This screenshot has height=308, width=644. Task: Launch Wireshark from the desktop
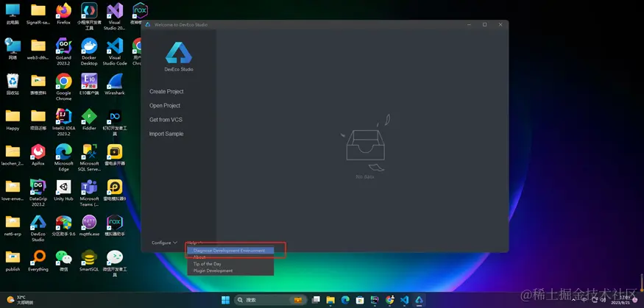[x=115, y=85]
